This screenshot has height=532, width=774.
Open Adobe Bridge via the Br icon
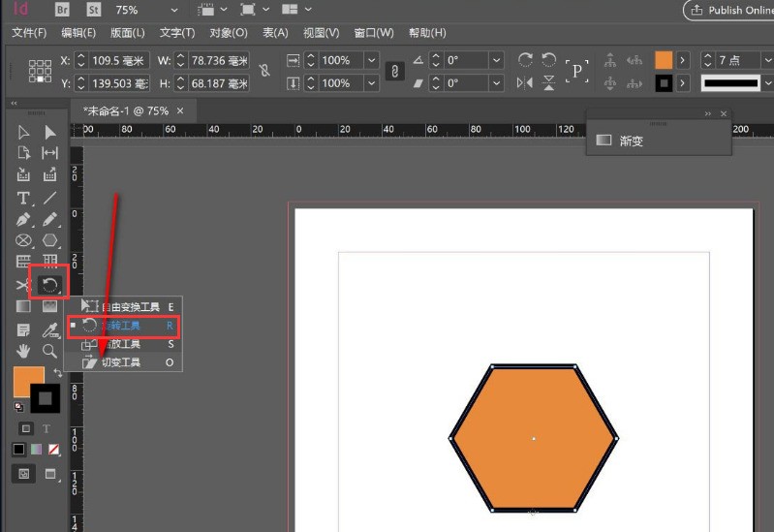coord(62,10)
